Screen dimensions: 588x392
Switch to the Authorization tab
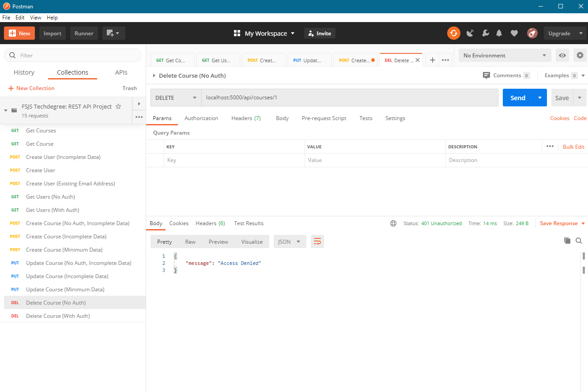[x=201, y=118]
